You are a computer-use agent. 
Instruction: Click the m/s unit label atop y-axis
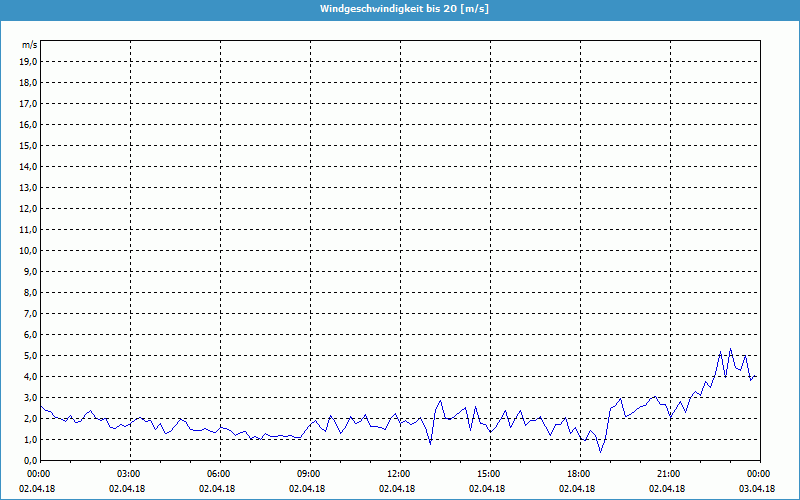[x=30, y=45]
